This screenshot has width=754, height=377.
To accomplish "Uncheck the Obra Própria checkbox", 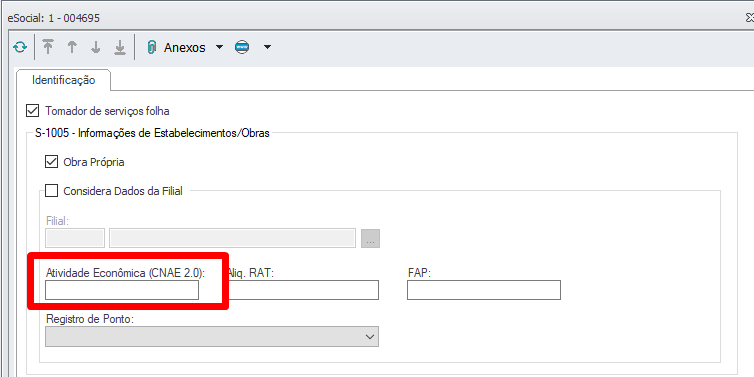I will click(x=51, y=162).
